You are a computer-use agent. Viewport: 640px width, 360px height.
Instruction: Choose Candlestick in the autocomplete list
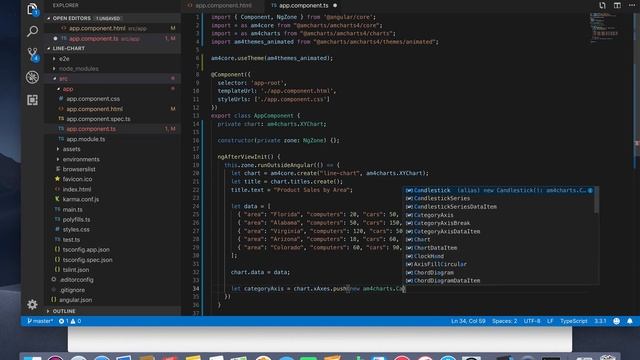tap(499, 190)
